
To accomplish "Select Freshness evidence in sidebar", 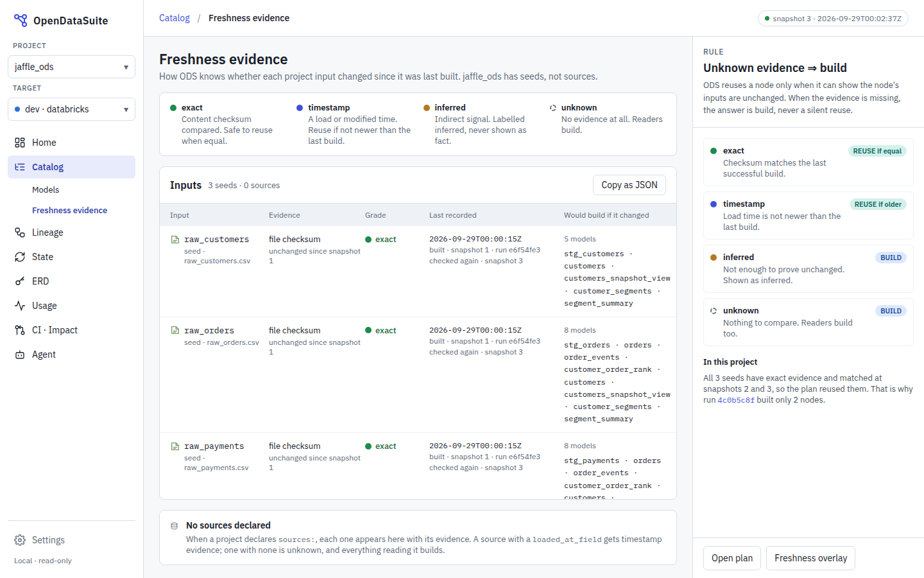I will pyautogui.click(x=70, y=211).
